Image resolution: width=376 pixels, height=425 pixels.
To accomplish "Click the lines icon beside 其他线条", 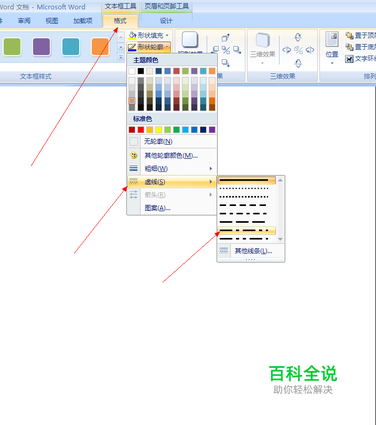I will 224,251.
